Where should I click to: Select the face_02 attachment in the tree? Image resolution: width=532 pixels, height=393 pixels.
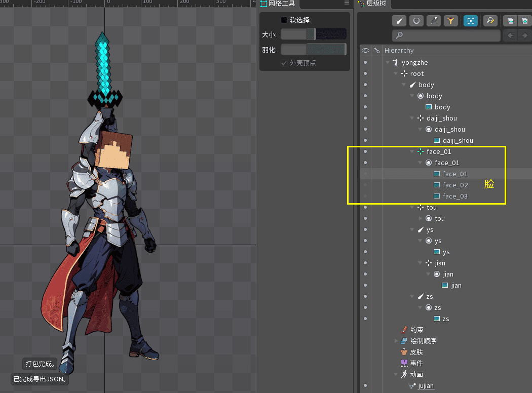coord(455,185)
